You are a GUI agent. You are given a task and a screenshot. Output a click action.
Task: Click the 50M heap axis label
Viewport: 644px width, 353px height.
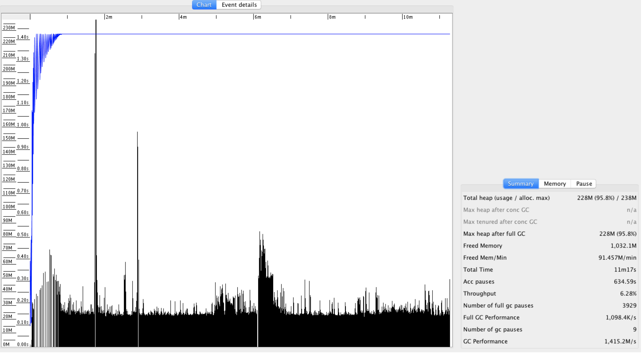pyautogui.click(x=8, y=276)
